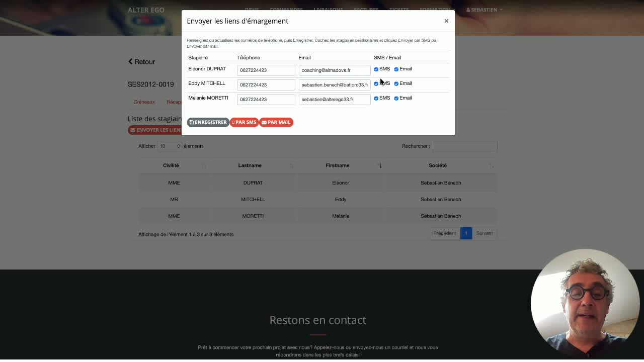Toggle Email checkbox for Eddy MITCHELL
The image size is (644, 362).
(396, 83)
